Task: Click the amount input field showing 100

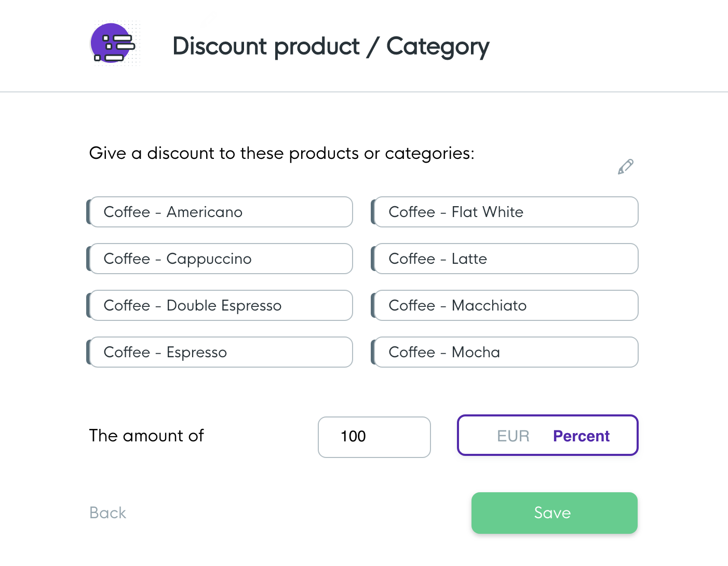Action: pyautogui.click(x=374, y=437)
